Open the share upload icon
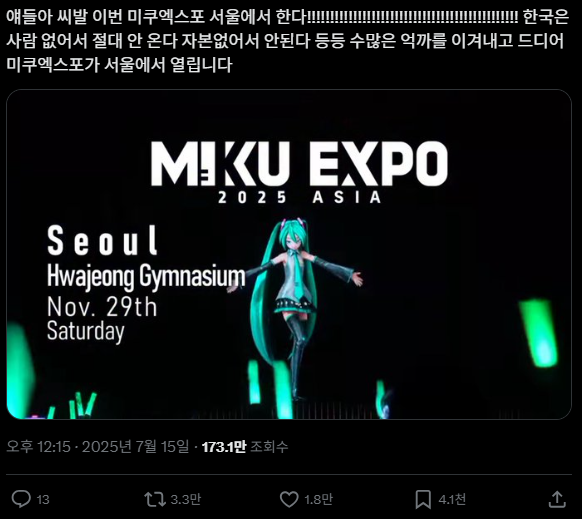This screenshot has height=519, width=582. [x=557, y=499]
